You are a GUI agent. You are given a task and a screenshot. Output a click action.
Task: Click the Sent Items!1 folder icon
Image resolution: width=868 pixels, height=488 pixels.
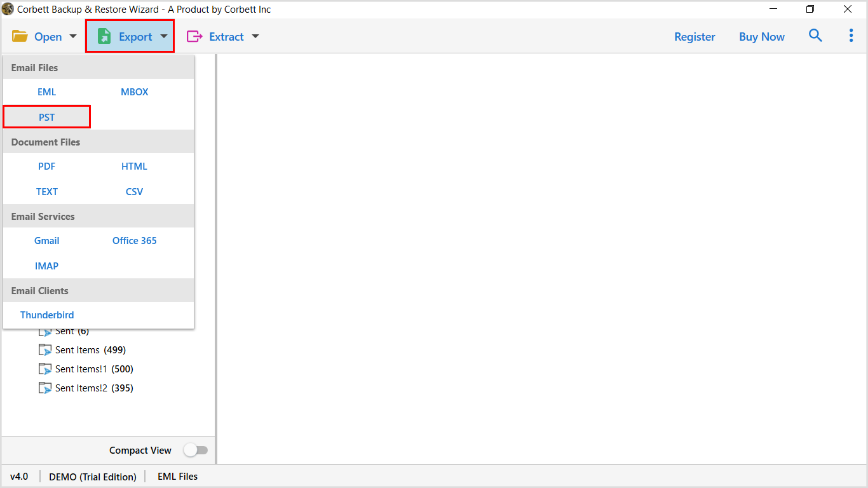click(x=45, y=369)
